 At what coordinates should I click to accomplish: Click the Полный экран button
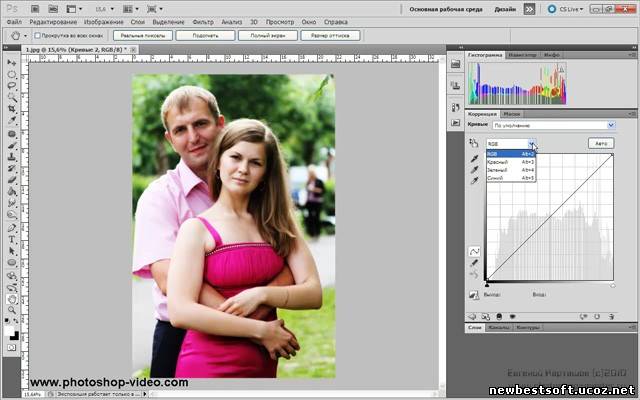(x=268, y=36)
